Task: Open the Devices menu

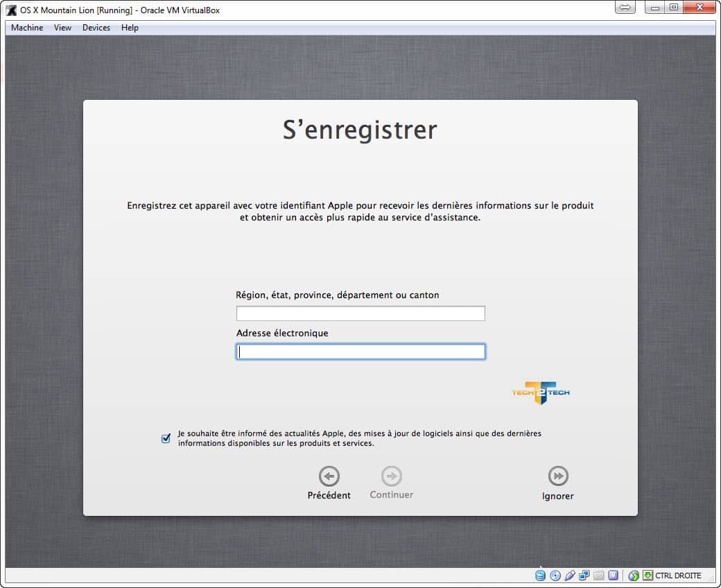Action: point(96,28)
